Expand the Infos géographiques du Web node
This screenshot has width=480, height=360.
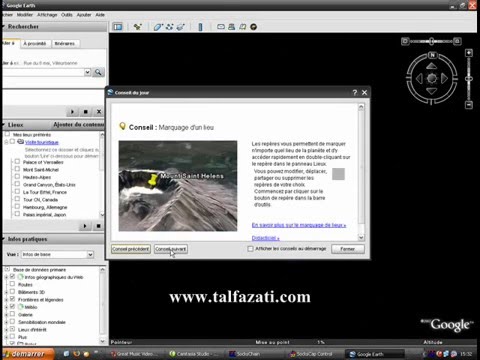tap(6, 277)
